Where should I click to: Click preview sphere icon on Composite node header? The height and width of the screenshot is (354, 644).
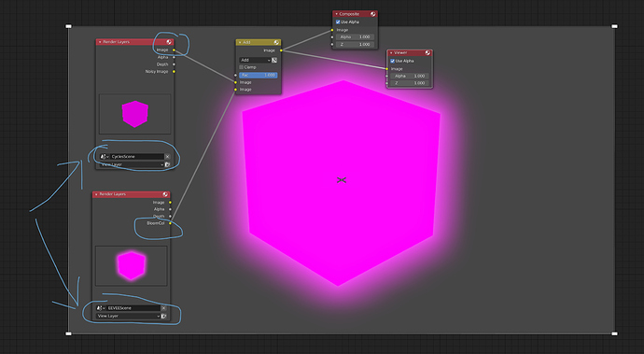pos(373,14)
